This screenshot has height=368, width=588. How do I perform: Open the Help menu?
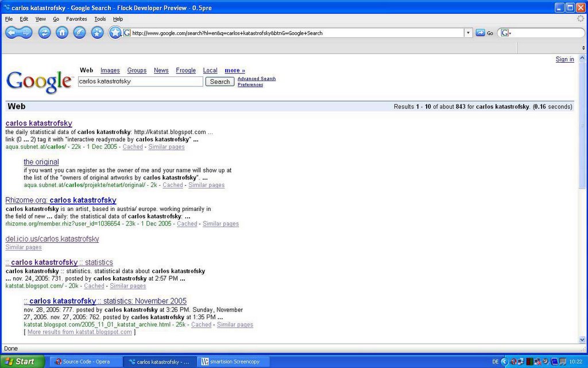(x=118, y=19)
